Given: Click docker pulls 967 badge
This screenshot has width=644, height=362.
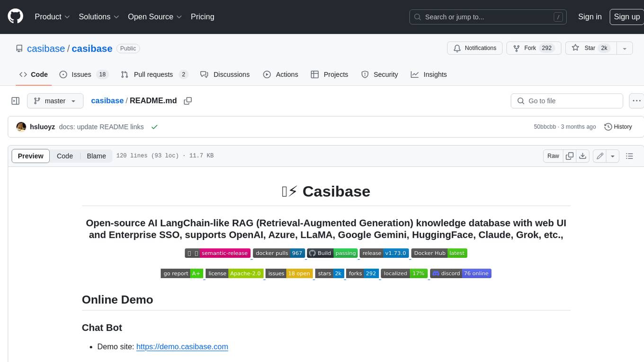Looking at the screenshot, I should (278, 253).
